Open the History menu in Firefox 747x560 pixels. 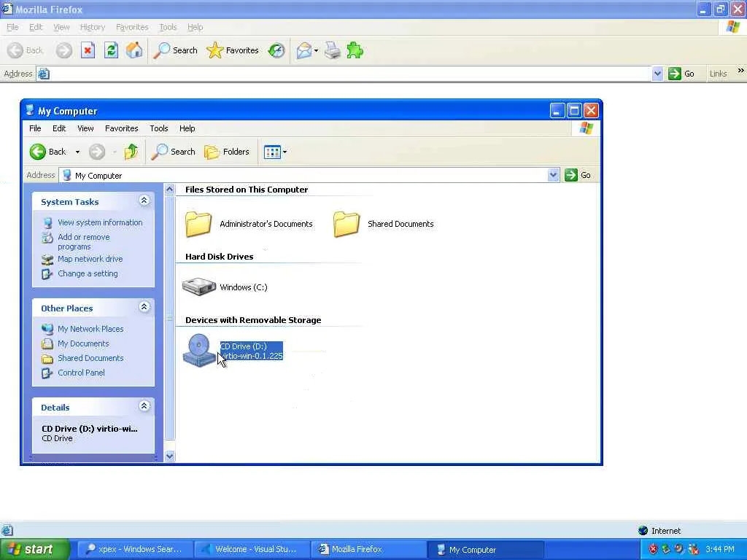[93, 27]
